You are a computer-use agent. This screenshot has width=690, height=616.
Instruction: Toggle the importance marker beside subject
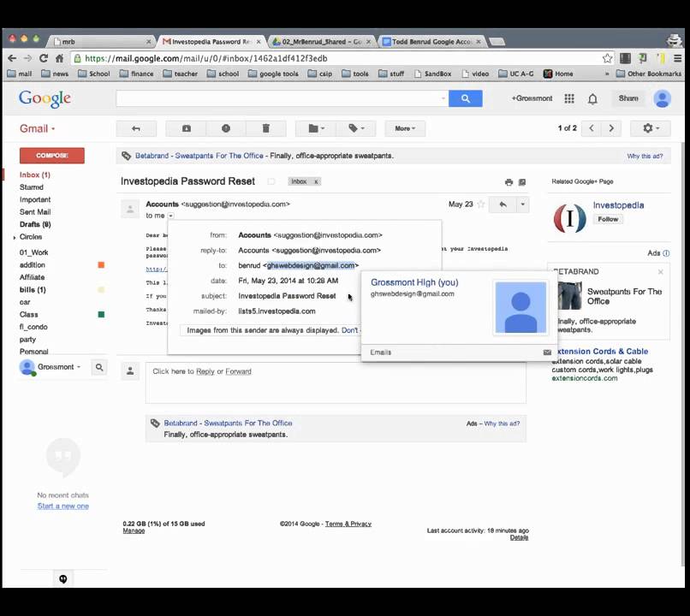tap(271, 181)
